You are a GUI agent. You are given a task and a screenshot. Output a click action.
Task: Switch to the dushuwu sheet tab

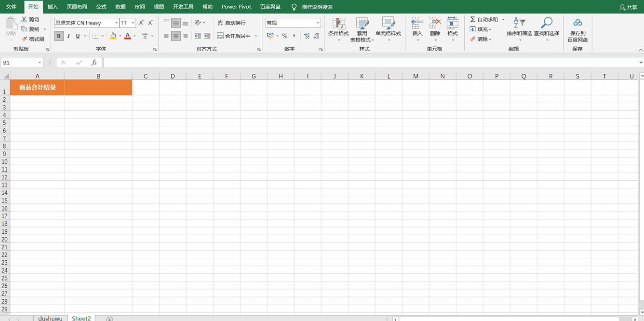tap(50, 318)
